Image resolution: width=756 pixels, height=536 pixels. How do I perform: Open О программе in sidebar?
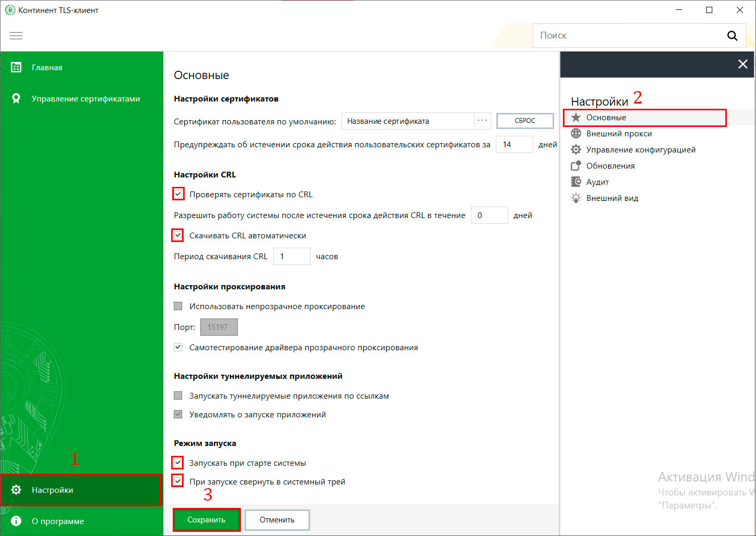82,521
